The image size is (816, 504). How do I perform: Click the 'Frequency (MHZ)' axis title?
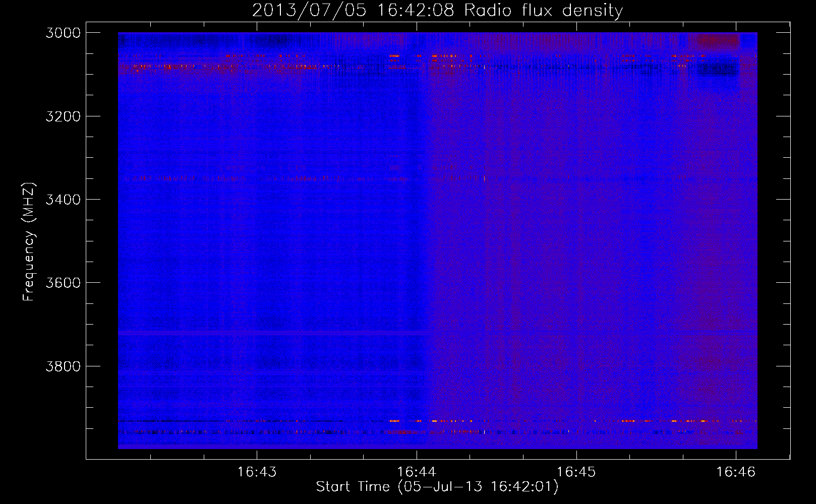coord(29,242)
